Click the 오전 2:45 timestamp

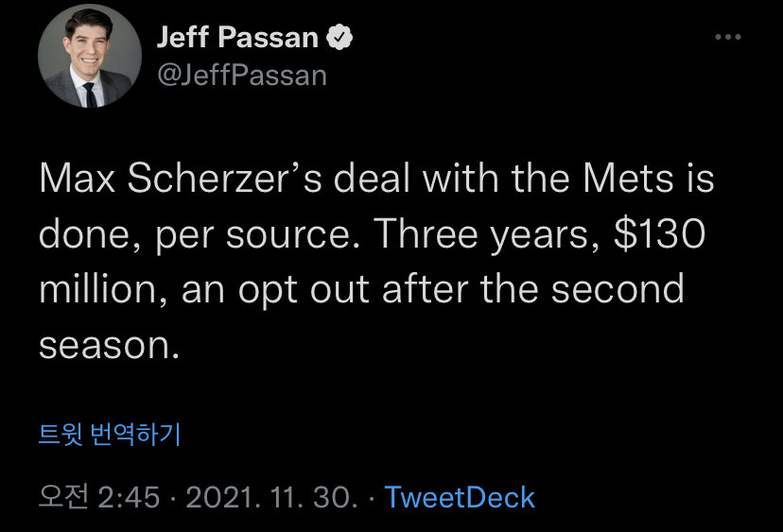click(99, 498)
